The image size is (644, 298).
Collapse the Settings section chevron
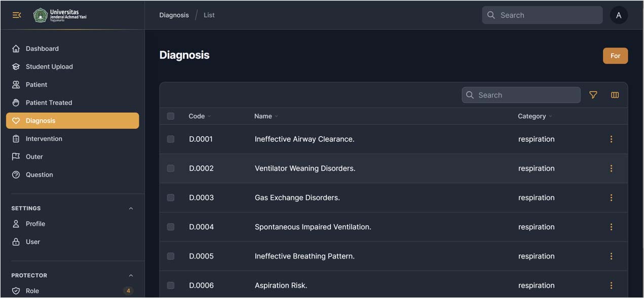point(131,208)
